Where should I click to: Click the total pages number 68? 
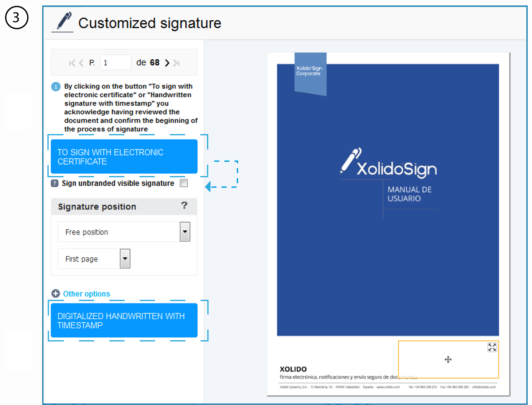[x=154, y=63]
